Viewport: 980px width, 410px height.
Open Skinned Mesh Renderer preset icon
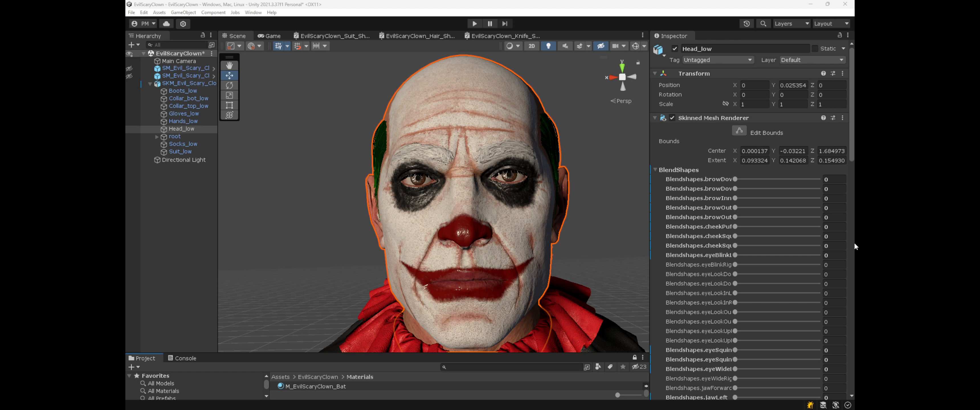coord(833,118)
